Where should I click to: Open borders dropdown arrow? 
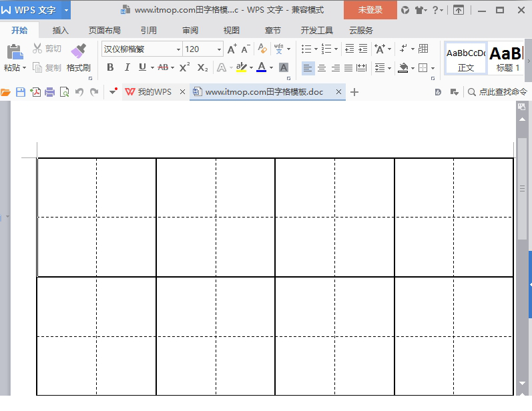pyautogui.click(x=433, y=68)
